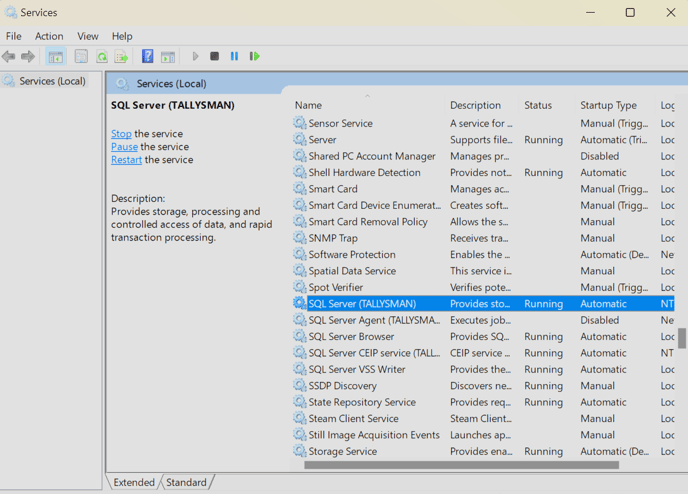Open the File menu

(x=14, y=36)
